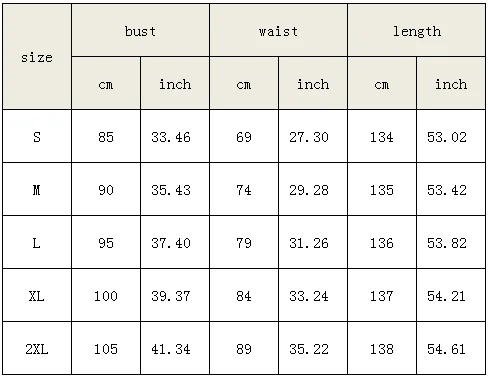The width and height of the screenshot is (488, 378).
Task: Click the XL size row label
Action: pyautogui.click(x=37, y=295)
